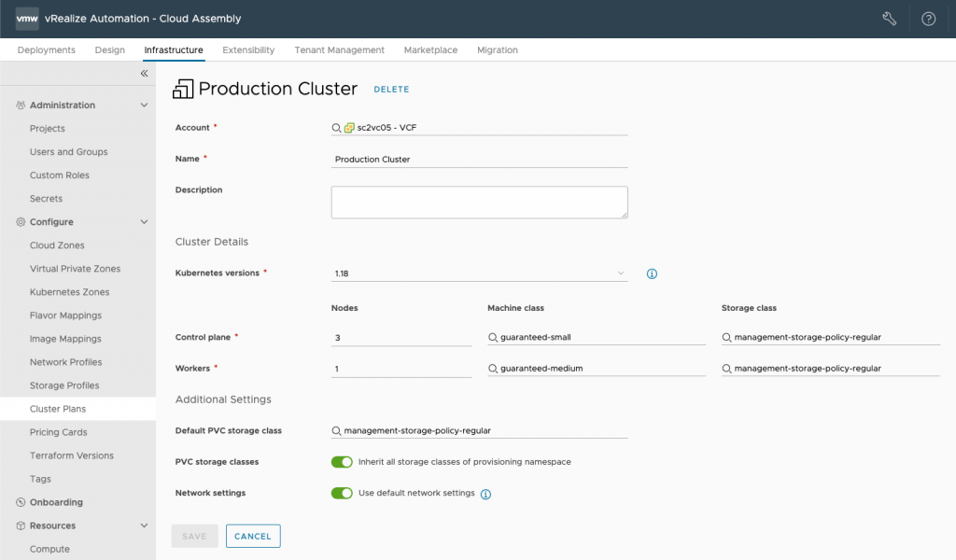956x560 pixels.
Task: Collapse the Administration section
Action: tap(144, 105)
